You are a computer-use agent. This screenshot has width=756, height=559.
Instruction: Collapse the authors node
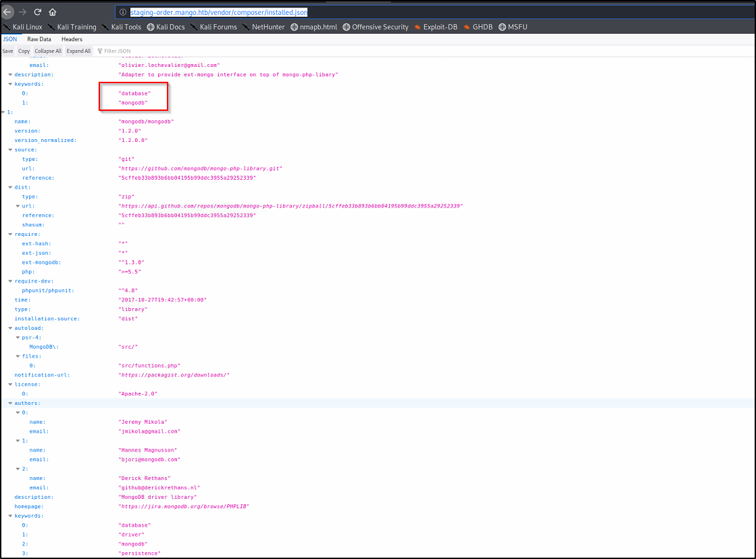pos(10,404)
